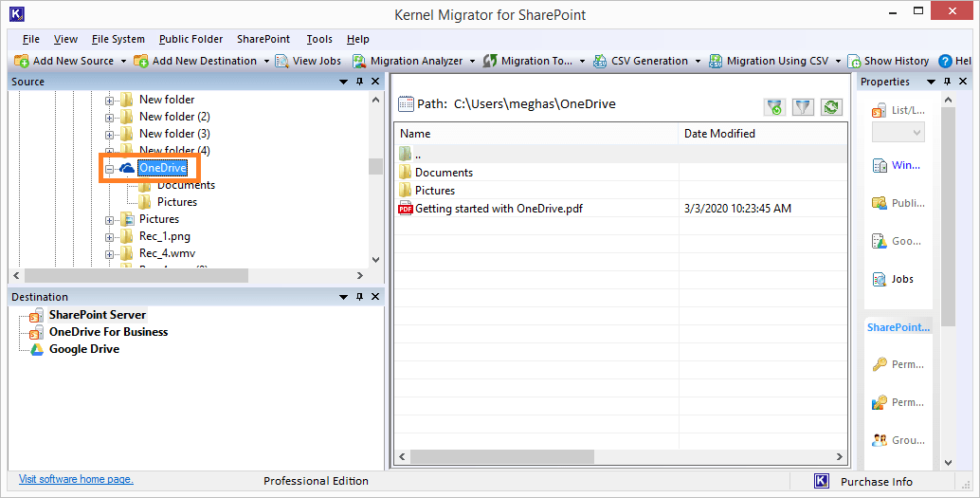Open the Public Folder menu

coord(191,39)
